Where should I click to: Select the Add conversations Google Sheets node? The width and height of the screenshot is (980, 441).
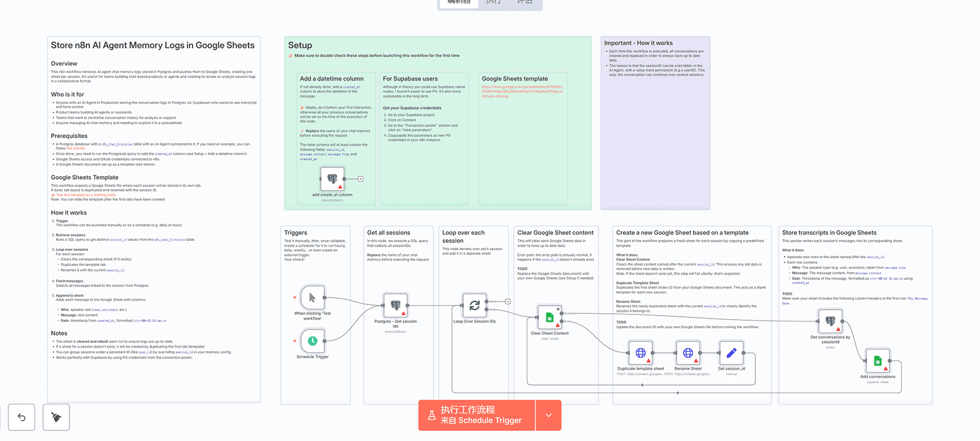[877, 361]
